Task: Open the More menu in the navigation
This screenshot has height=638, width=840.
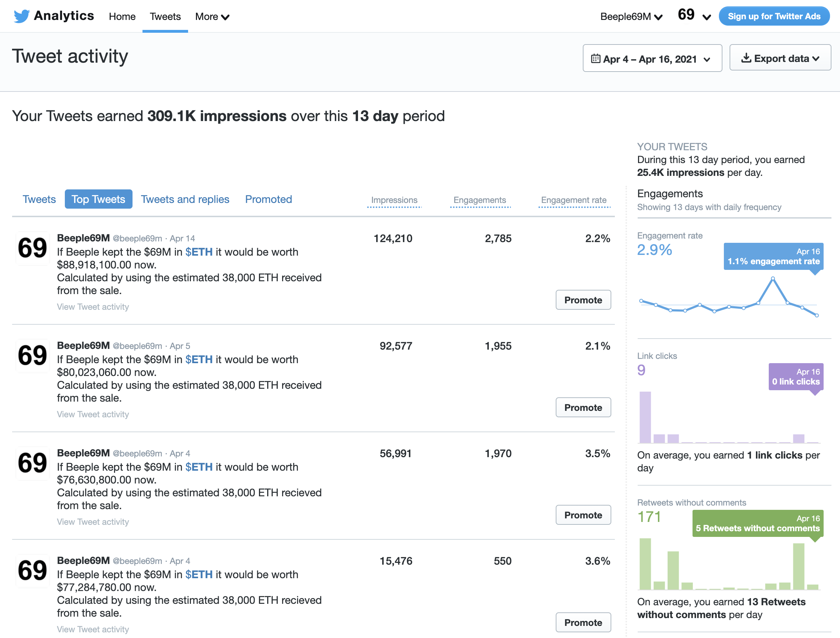Action: click(212, 16)
